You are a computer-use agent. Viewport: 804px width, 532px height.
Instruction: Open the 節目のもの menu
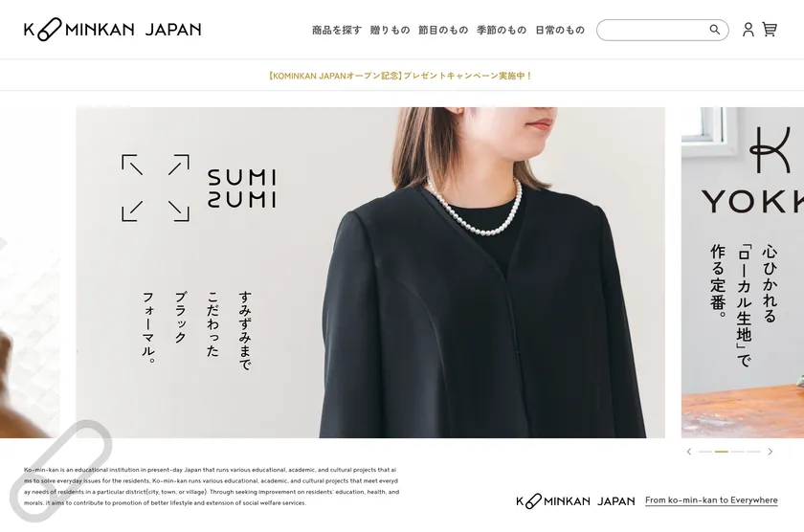coord(443,31)
